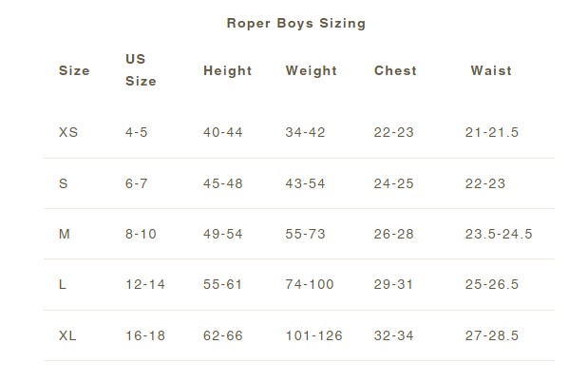Screen dimensions: 588x382
Task: Click the Roper Boys Sizing title
Action: click(x=295, y=24)
